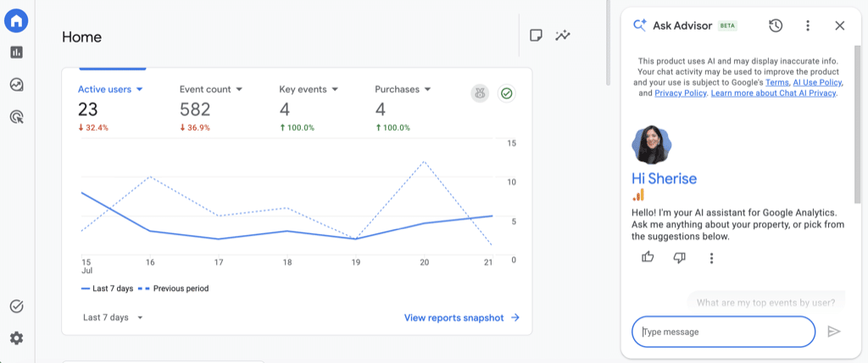Screen dimensions: 868x363
Task: Give thumbs down to advisor message
Action: [x=680, y=257]
